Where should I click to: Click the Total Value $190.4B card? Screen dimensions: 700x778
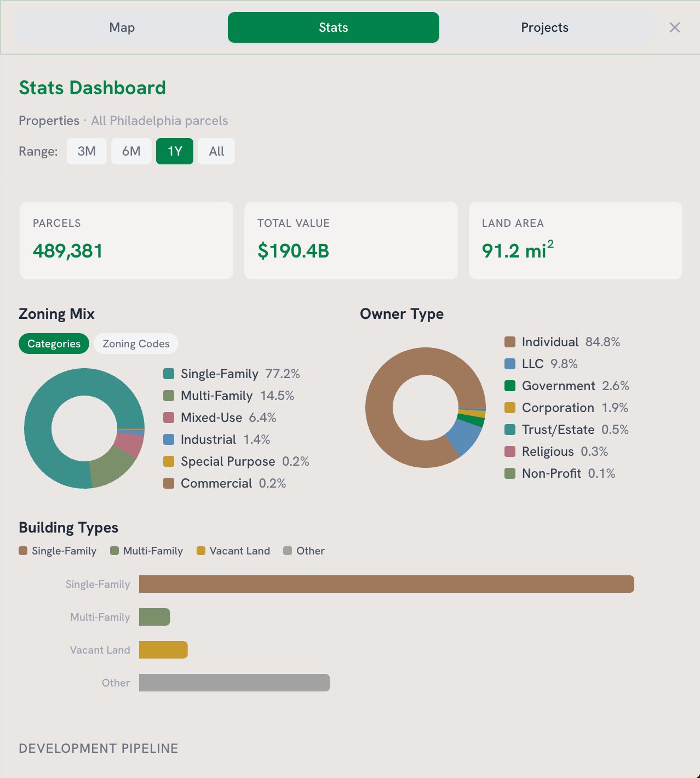pyautogui.click(x=351, y=241)
